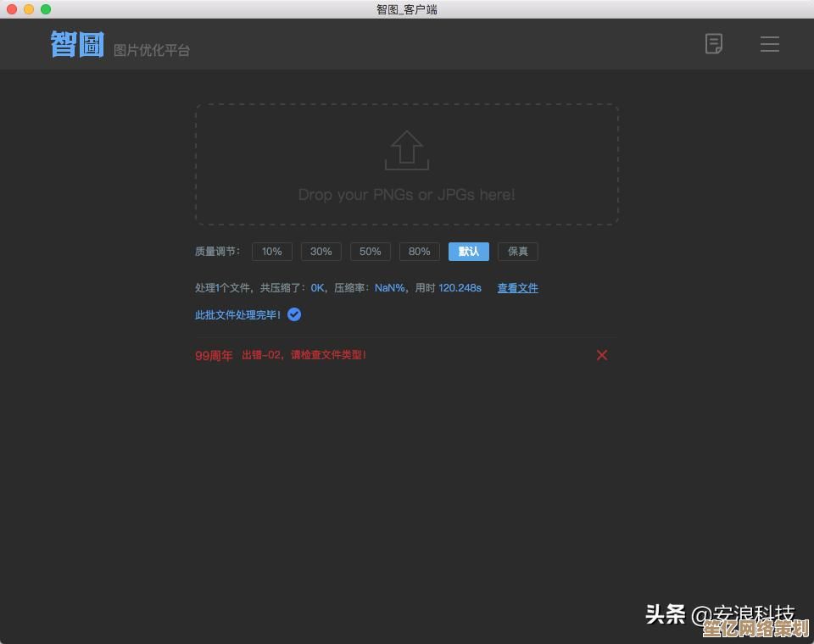
Task: Select the 99周年 file name
Action: tap(214, 356)
